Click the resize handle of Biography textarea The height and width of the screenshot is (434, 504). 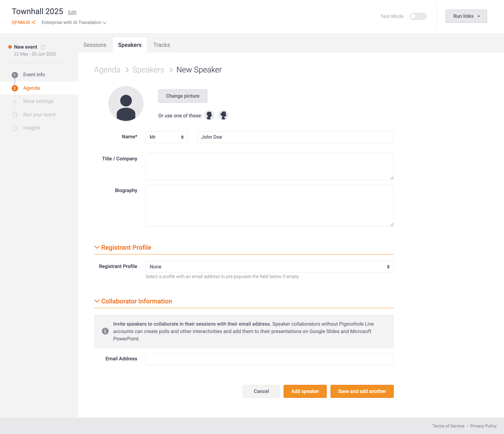pyautogui.click(x=392, y=224)
